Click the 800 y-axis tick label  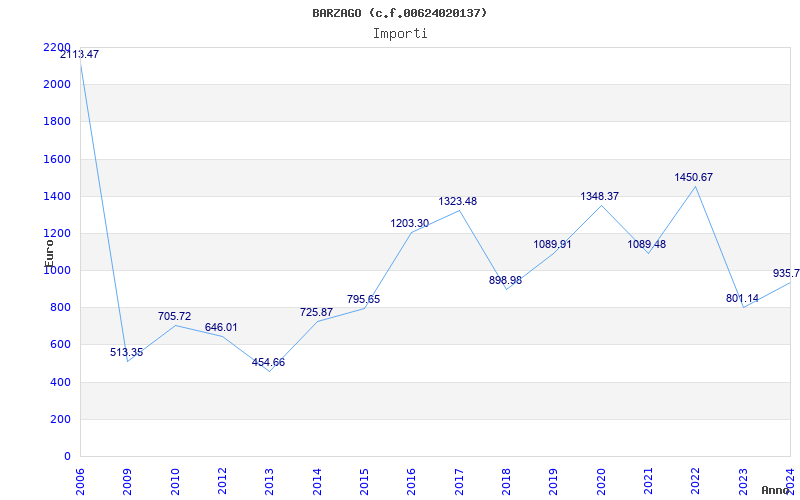click(x=60, y=307)
